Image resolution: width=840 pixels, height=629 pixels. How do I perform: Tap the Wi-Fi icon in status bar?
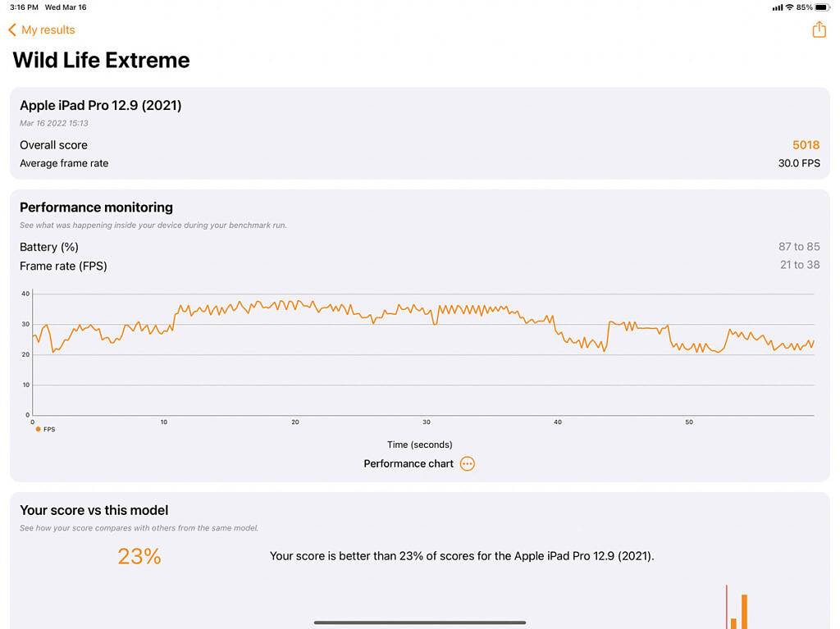[789, 7]
